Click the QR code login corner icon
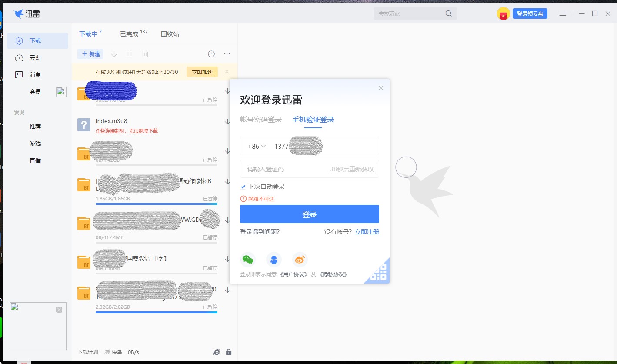 tap(377, 272)
